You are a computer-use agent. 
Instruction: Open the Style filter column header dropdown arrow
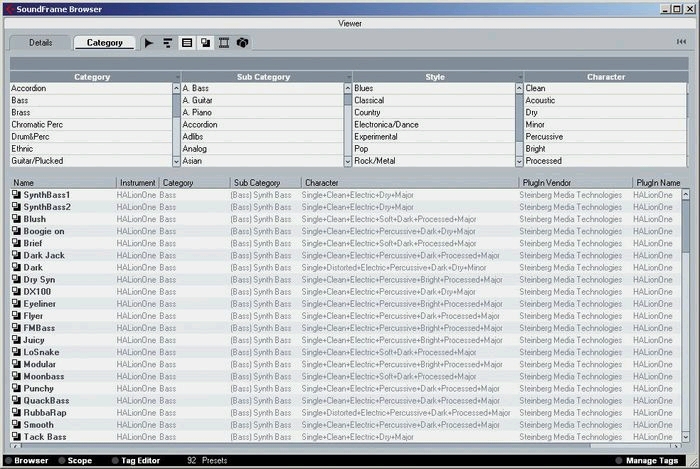point(520,77)
